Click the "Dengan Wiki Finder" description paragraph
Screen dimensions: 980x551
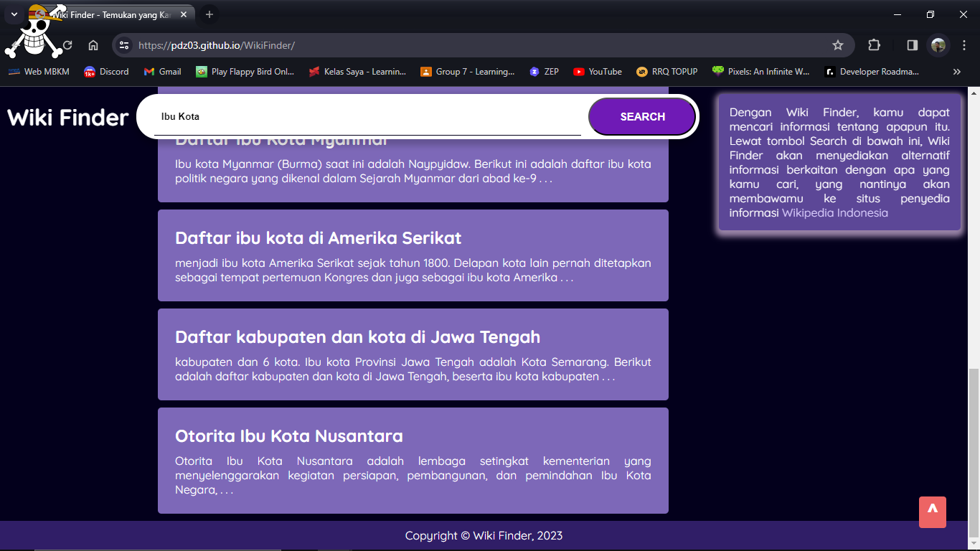(x=839, y=163)
